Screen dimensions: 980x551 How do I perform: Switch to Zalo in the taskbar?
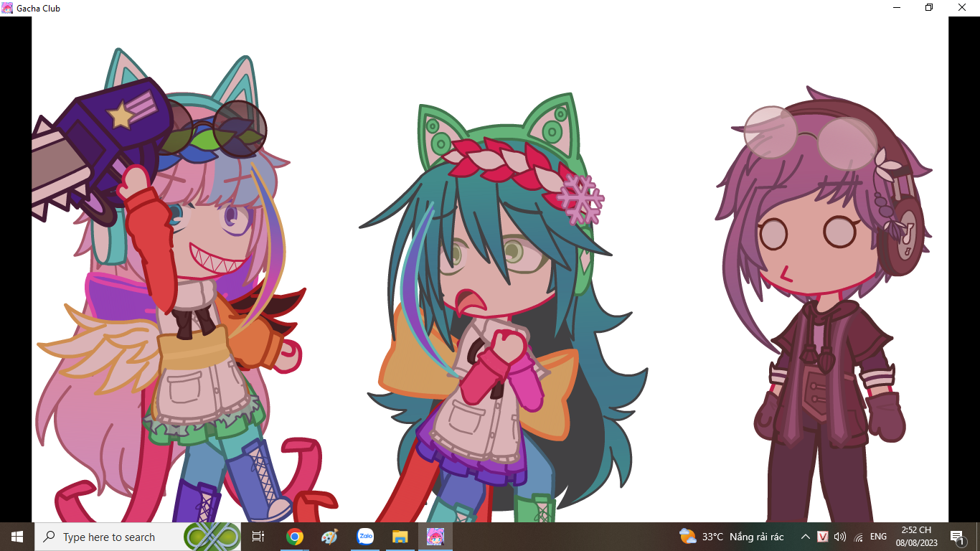pos(365,537)
